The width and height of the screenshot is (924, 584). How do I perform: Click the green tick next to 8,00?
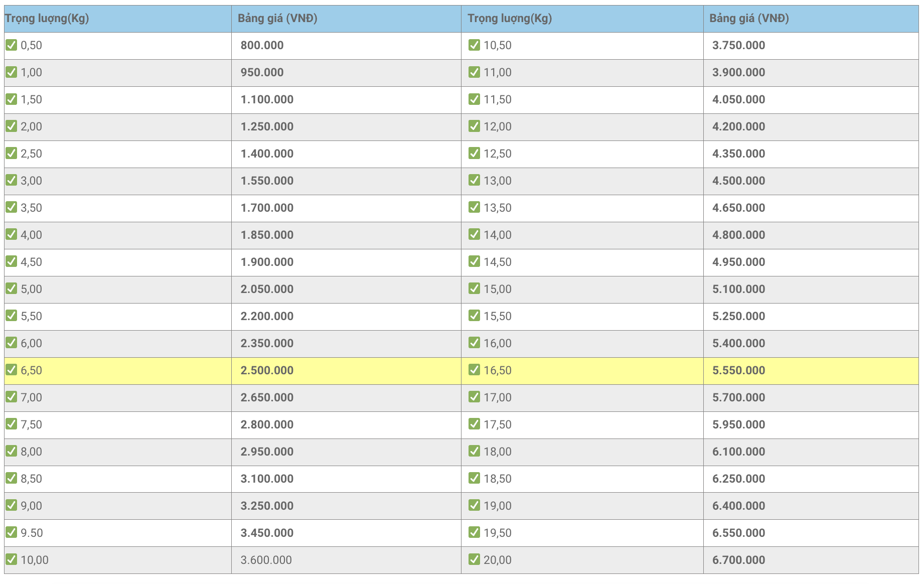click(x=11, y=452)
